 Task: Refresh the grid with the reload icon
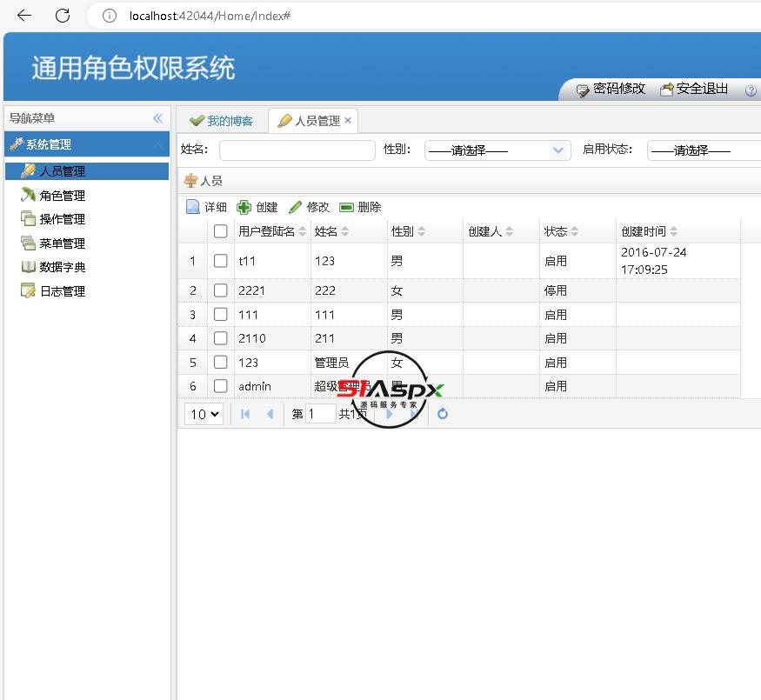[443, 414]
